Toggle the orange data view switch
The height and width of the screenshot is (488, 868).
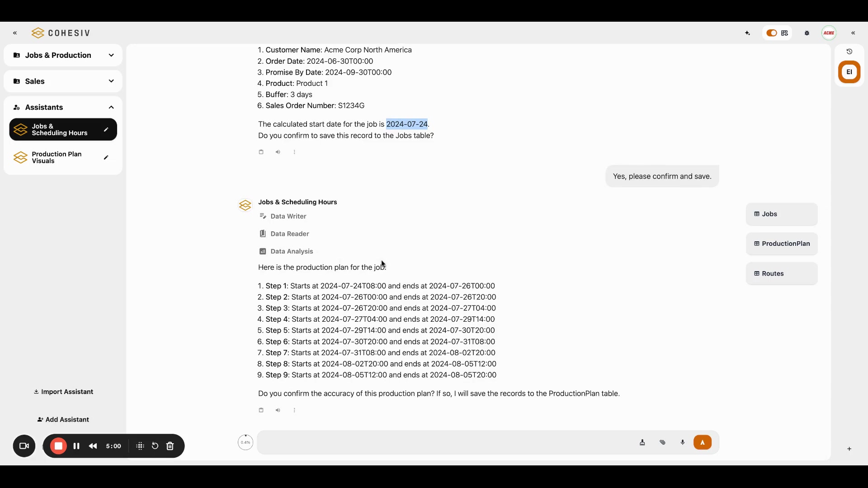click(772, 33)
